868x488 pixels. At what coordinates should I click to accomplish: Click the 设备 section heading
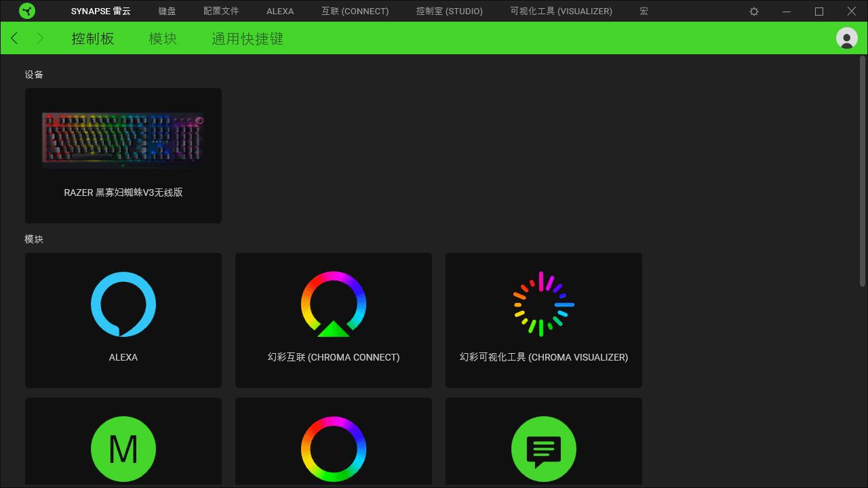34,75
